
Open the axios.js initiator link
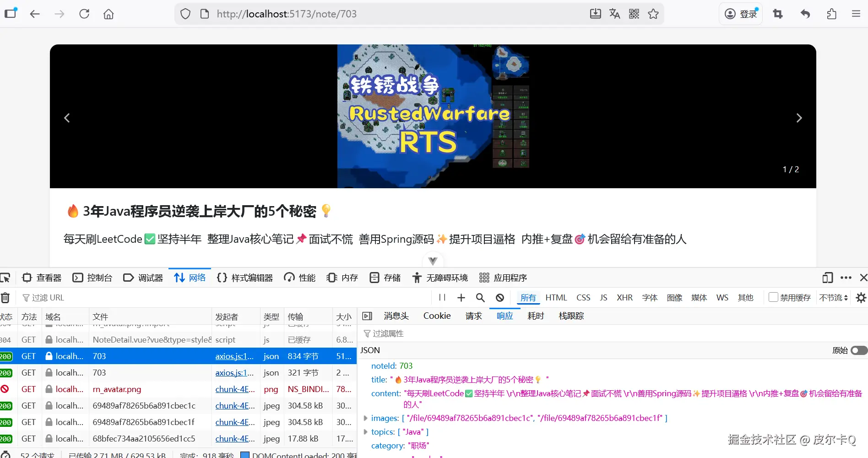point(234,356)
